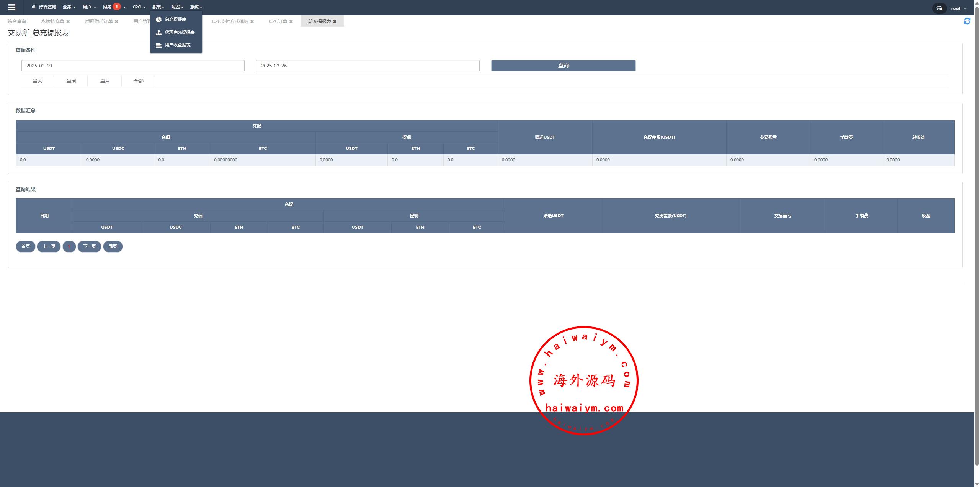Image resolution: width=980 pixels, height=487 pixels.
Task: Click the 查询 search button
Action: point(563,66)
